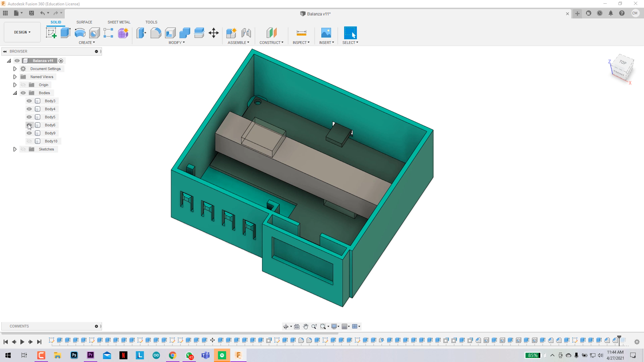This screenshot has height=362, width=644.
Task: Select the Move/Copy tool icon
Action: click(214, 33)
